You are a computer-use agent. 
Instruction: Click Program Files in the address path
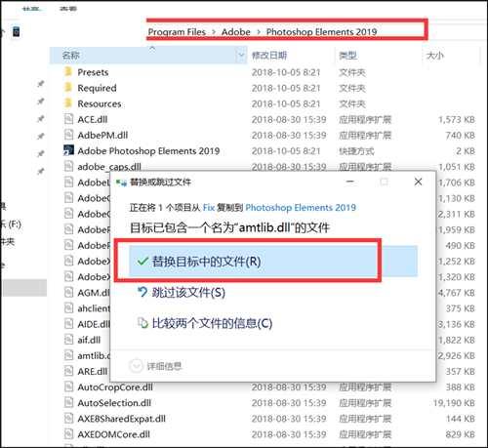[177, 32]
